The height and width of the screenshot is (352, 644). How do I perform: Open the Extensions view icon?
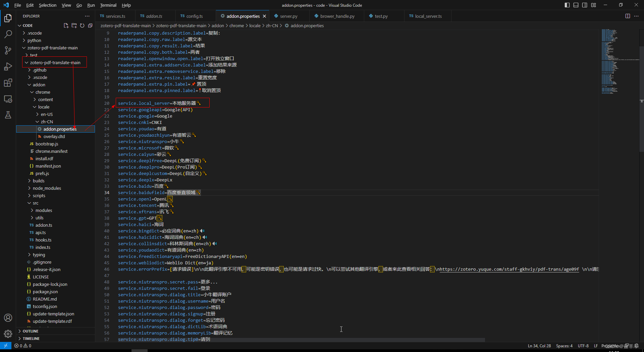point(8,83)
